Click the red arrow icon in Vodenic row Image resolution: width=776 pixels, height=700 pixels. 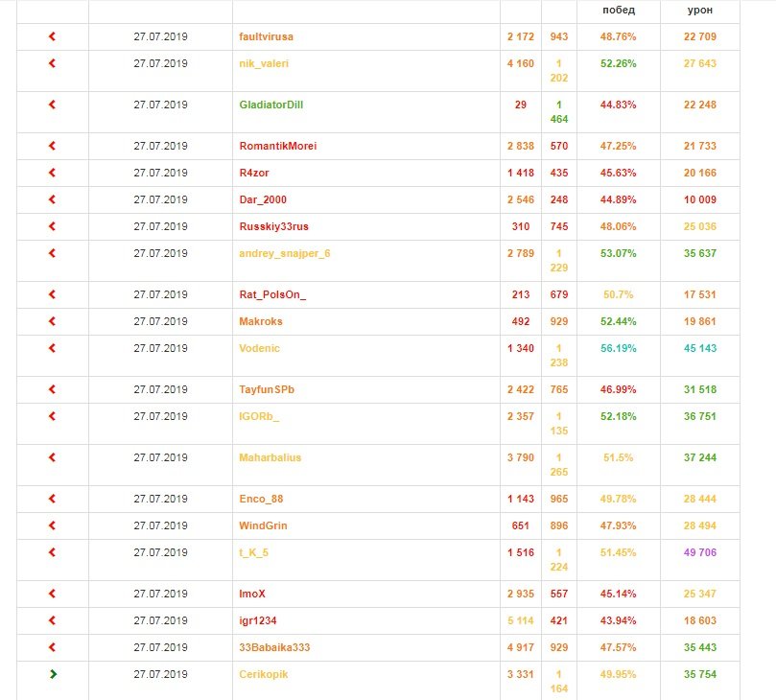click(52, 348)
